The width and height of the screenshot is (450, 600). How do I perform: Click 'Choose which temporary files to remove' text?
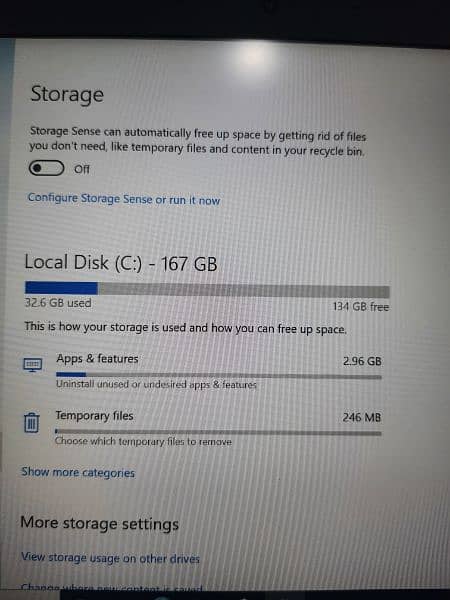click(143, 441)
